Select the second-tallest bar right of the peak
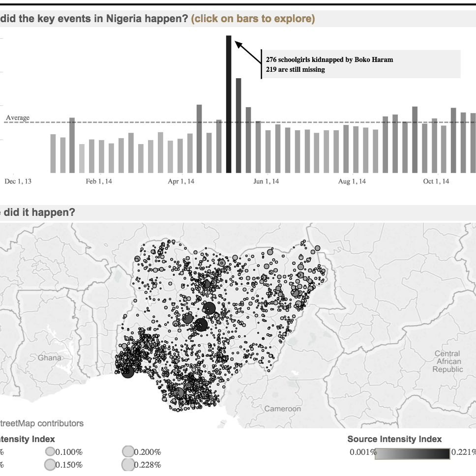The width and height of the screenshot is (476, 476). (x=238, y=125)
